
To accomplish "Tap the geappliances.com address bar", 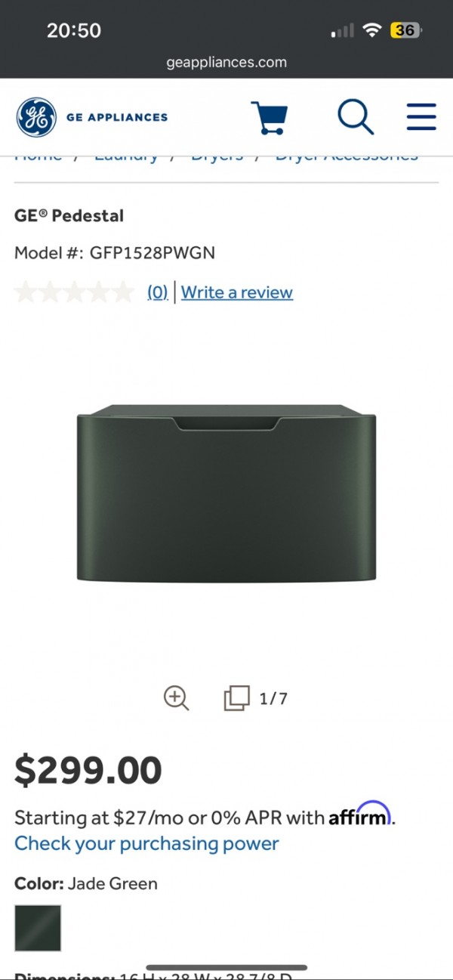I will click(226, 63).
